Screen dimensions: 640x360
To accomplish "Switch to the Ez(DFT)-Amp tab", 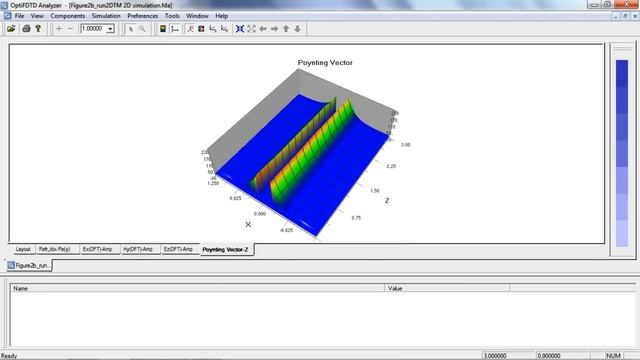I will coord(178,249).
